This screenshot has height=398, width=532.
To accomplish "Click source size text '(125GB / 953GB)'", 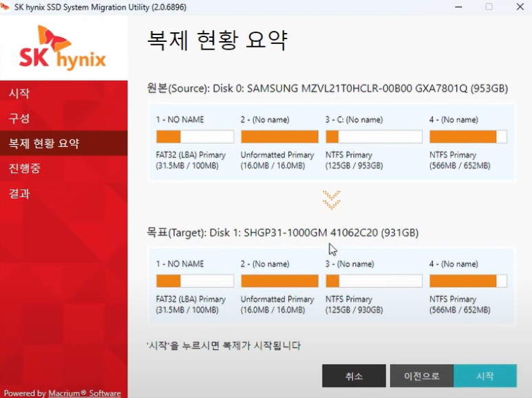I will click(x=354, y=166).
